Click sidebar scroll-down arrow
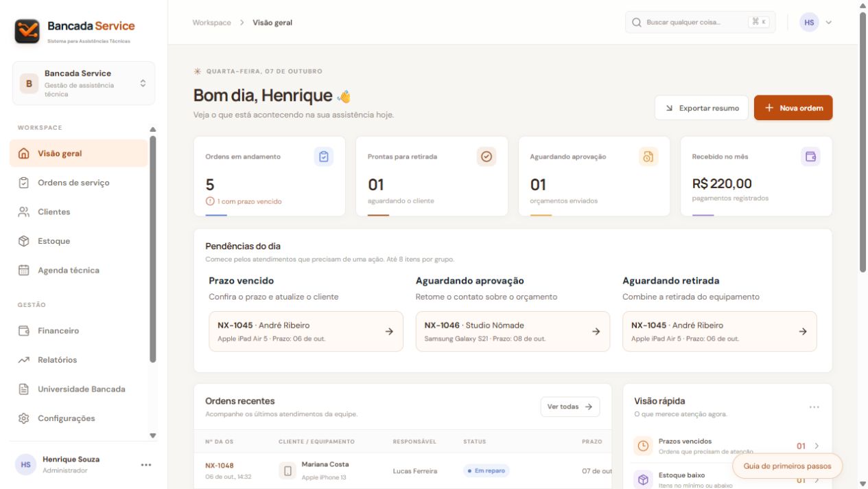Screen dimensions: 868x489 (x=153, y=435)
